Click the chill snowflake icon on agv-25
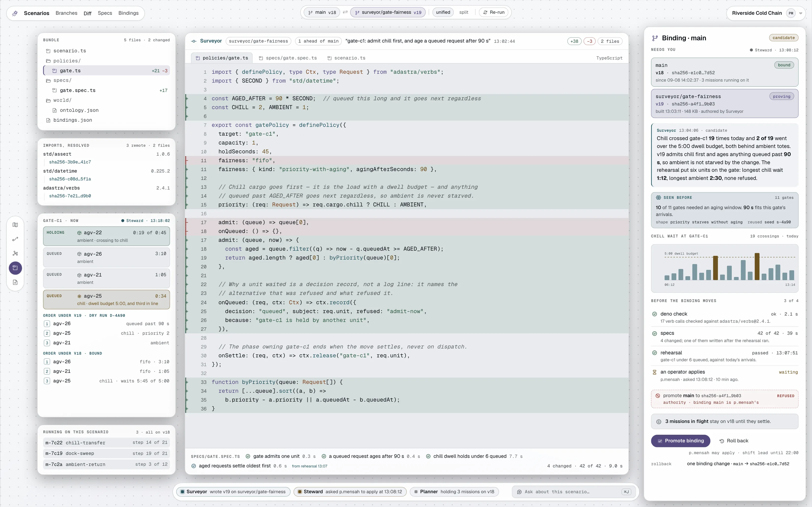 pos(79,296)
